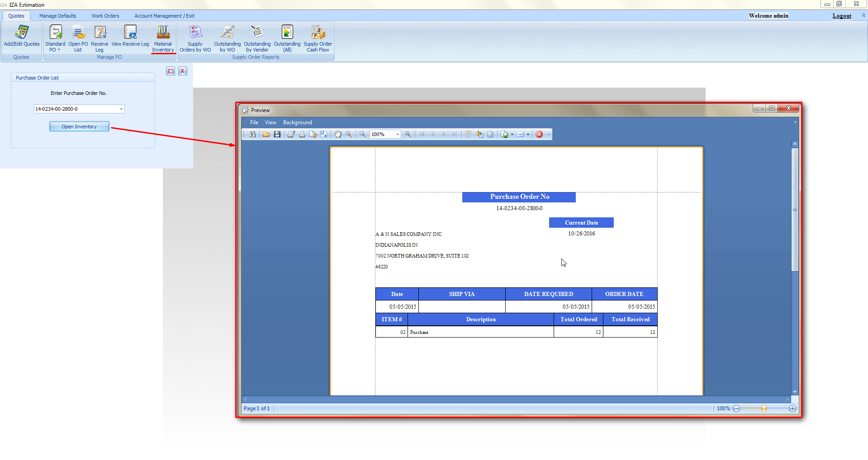Click the zoom slider thumb in the status bar

[x=764, y=408]
